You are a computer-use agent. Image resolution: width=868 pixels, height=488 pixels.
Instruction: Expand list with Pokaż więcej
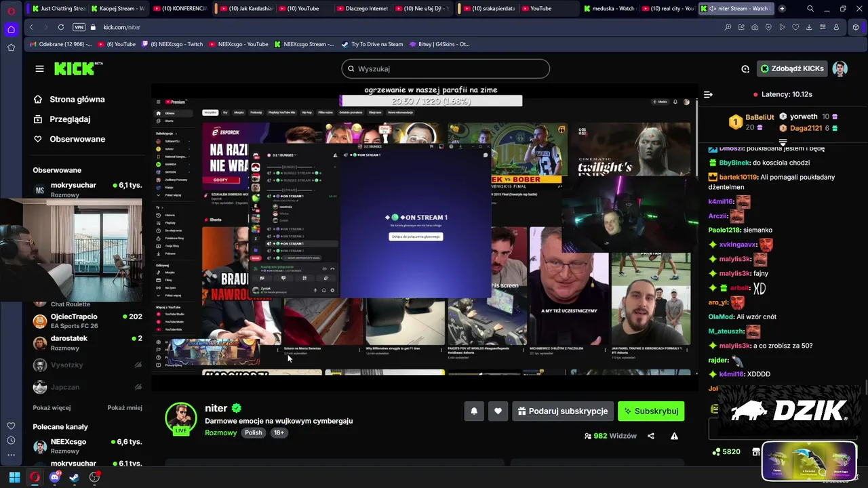pos(52,408)
